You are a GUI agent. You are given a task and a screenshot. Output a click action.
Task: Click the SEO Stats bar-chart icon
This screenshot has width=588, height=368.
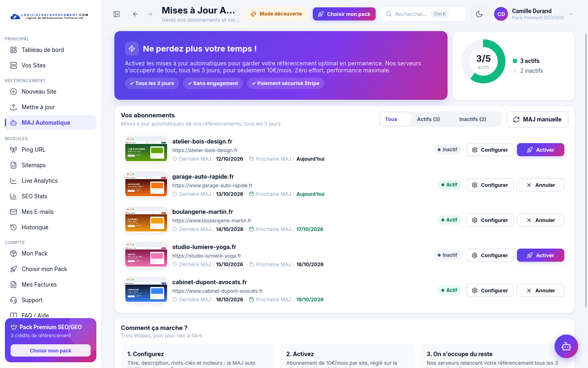tap(13, 196)
